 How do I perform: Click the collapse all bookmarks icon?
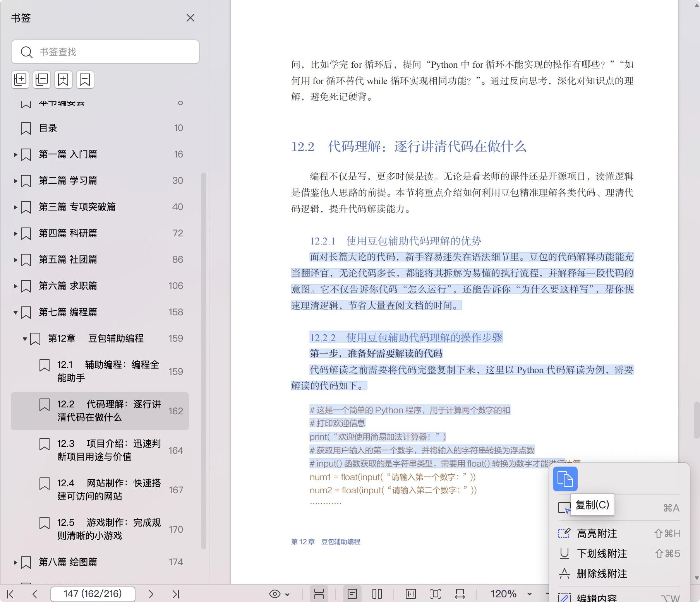click(x=42, y=80)
